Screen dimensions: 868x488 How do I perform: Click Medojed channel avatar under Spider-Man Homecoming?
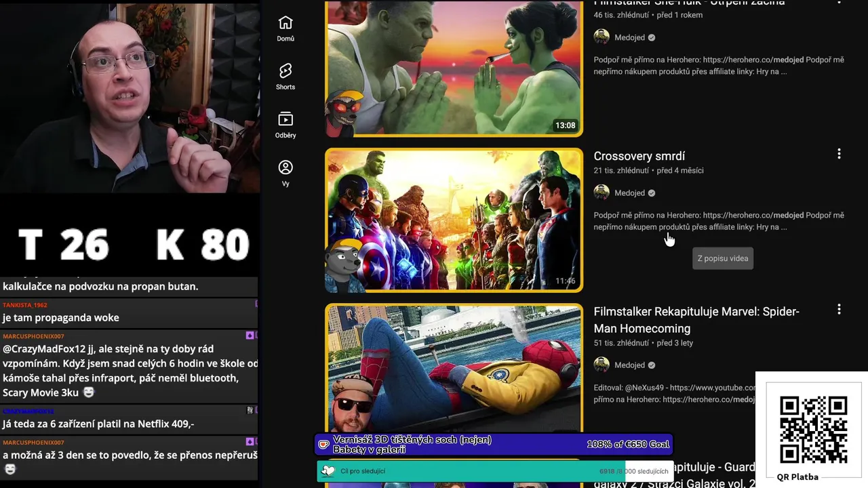click(x=601, y=365)
